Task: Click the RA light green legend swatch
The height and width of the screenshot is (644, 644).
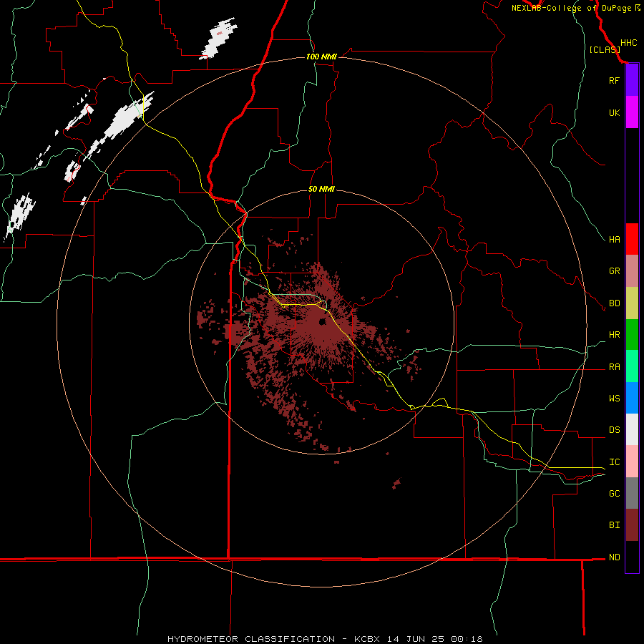Action: (x=632, y=366)
